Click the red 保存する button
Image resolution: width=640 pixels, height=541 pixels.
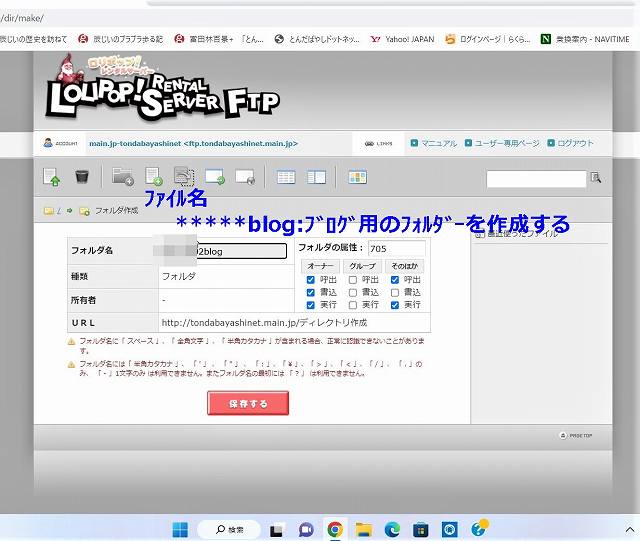pos(248,403)
